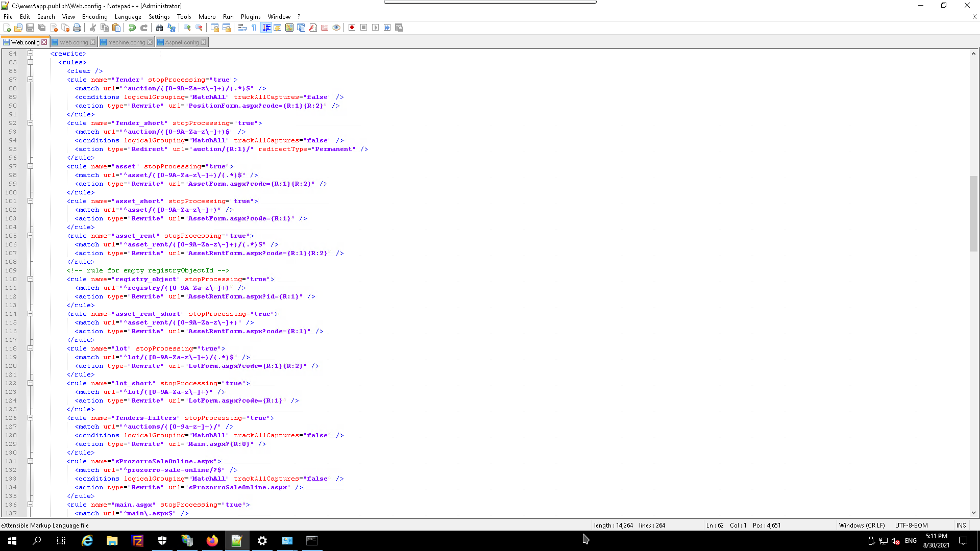Switch to the machine.config tab
Image resolution: width=980 pixels, height=551 pixels.
click(x=126, y=42)
